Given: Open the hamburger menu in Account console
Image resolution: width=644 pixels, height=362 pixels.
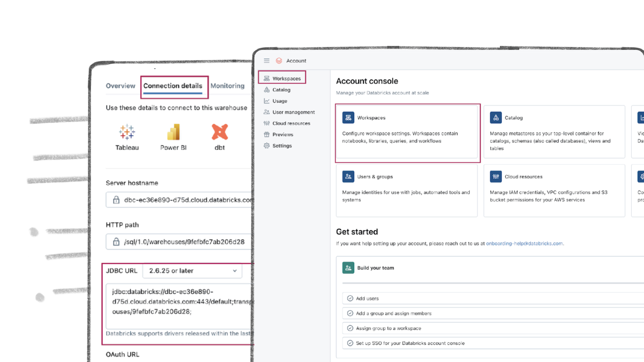Looking at the screenshot, I should tap(266, 61).
